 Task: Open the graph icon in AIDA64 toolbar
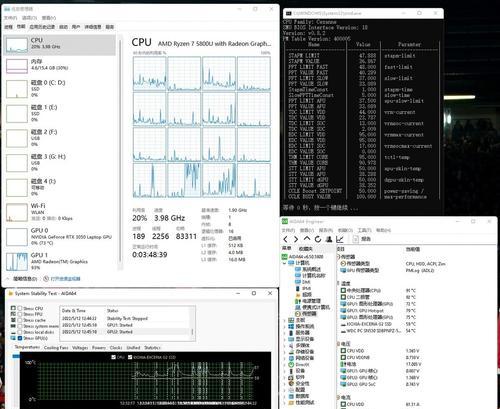coord(340,239)
